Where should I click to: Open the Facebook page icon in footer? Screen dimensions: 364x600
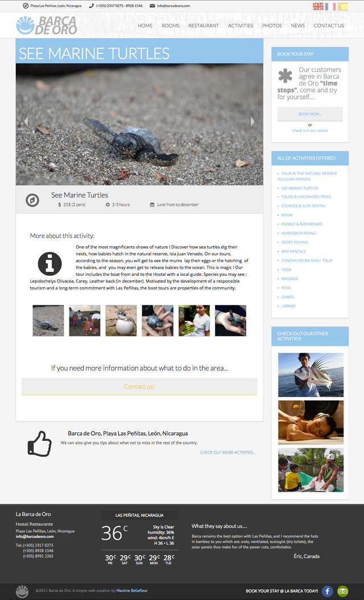point(327,591)
